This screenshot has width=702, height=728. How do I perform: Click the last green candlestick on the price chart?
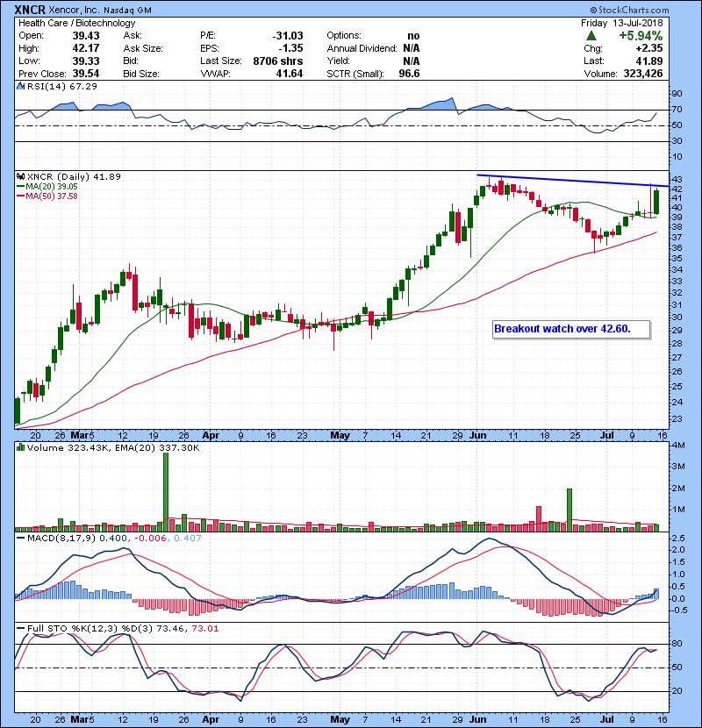point(656,202)
